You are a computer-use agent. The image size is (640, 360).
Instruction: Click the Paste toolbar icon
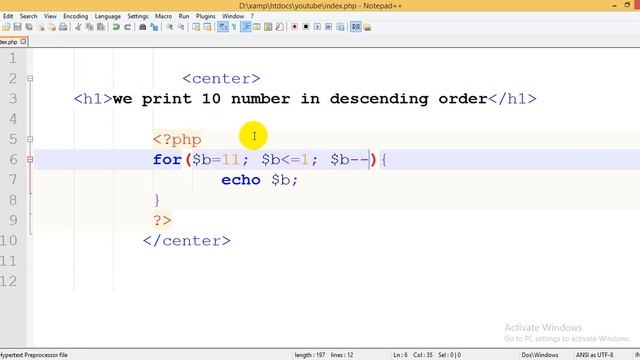click(101, 27)
